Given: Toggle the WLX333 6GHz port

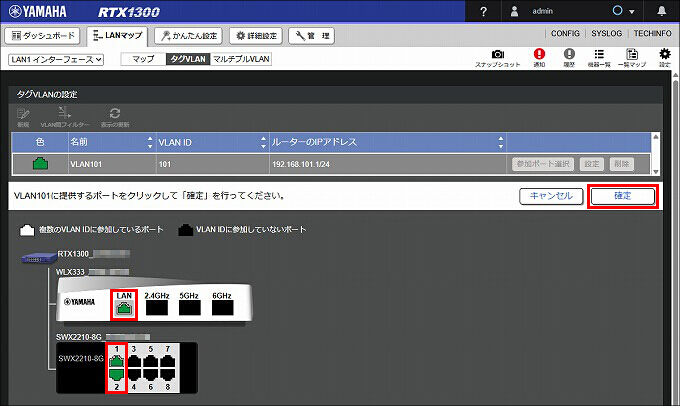Looking at the screenshot, I should [x=222, y=308].
